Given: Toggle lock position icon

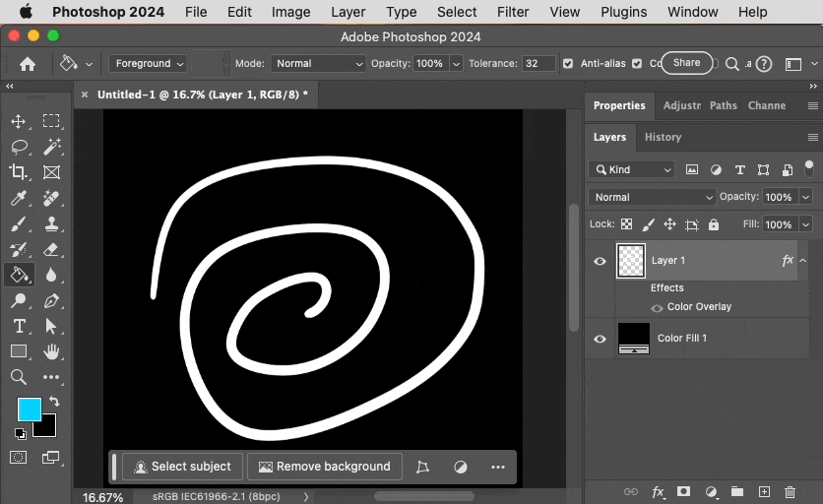Looking at the screenshot, I should [669, 224].
